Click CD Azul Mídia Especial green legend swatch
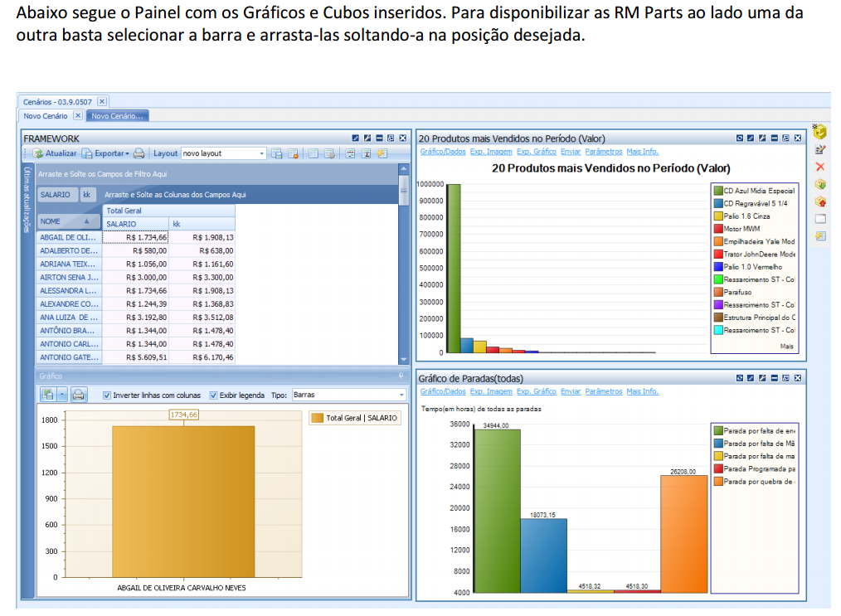 point(718,191)
